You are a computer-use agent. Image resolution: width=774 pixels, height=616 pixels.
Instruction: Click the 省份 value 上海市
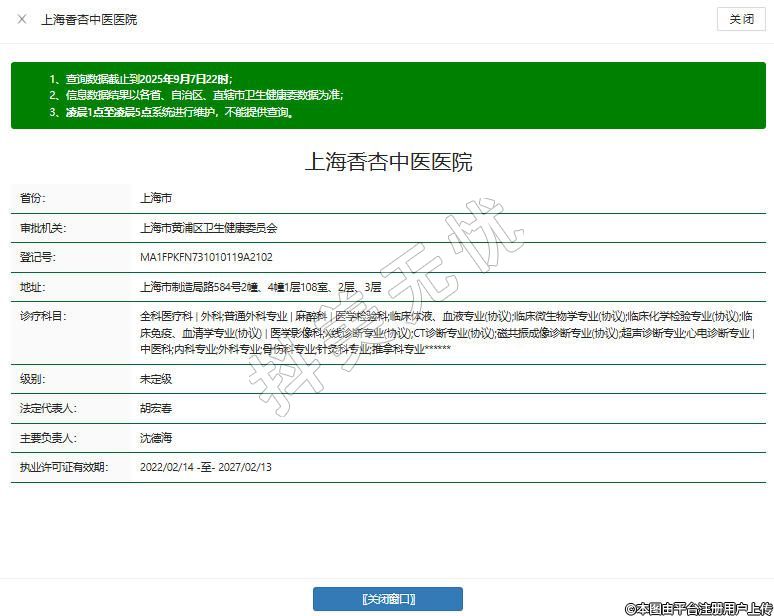point(156,199)
